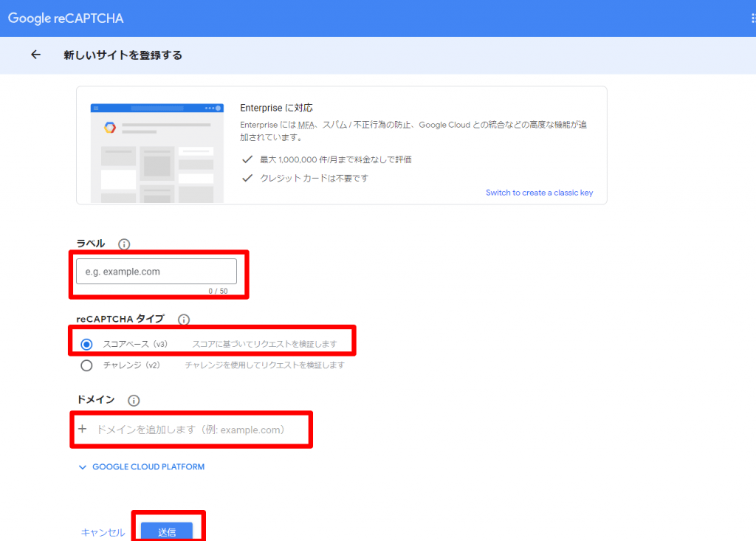Click the キャンセル button
Screen dimensions: 756x541
click(103, 532)
